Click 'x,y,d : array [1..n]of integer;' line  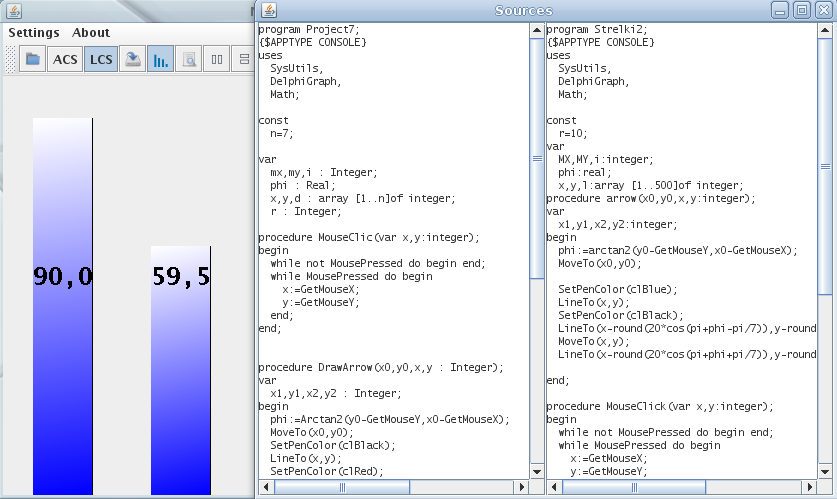(x=362, y=199)
